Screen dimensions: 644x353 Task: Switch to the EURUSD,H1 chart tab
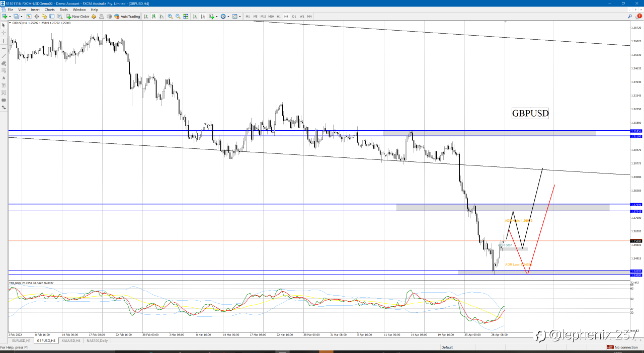click(x=20, y=340)
